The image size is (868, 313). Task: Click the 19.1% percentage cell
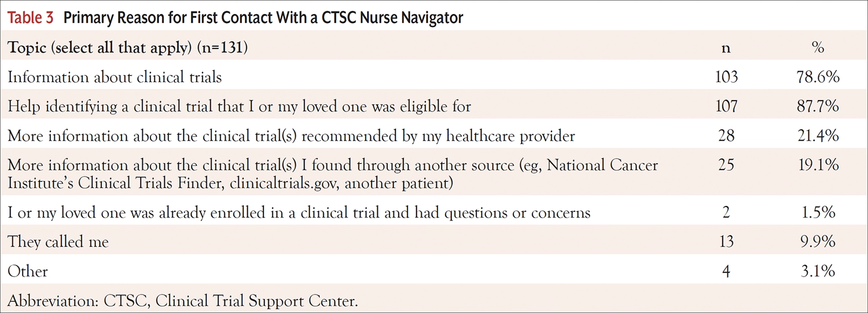(x=818, y=166)
